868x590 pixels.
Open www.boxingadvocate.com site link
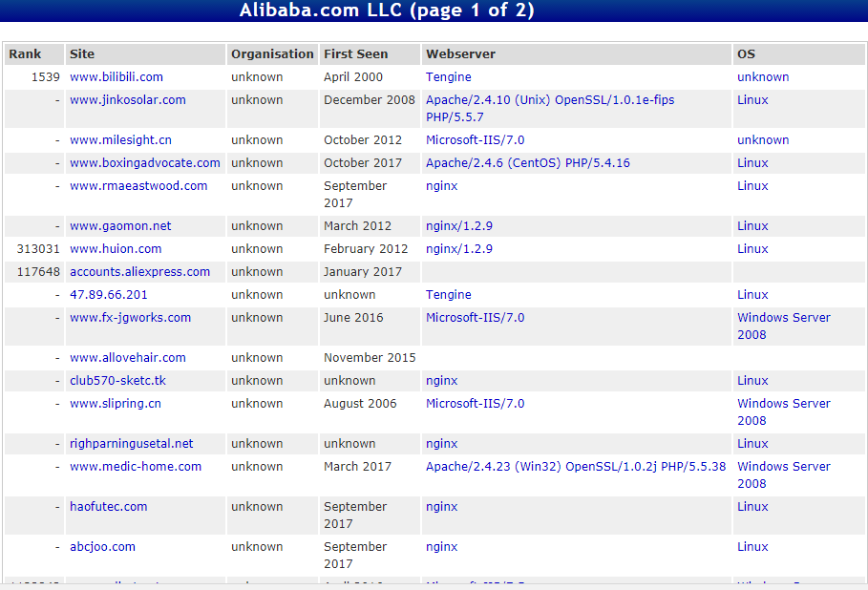click(145, 163)
